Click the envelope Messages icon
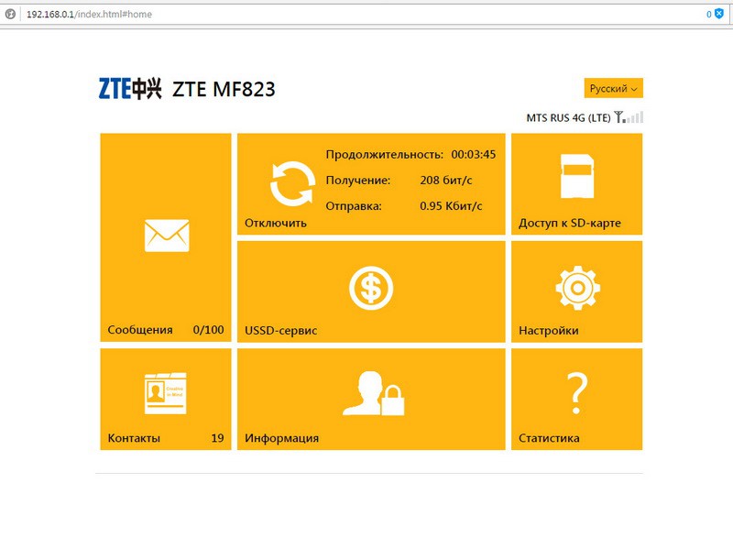The width and height of the screenshot is (733, 560). coord(166,236)
